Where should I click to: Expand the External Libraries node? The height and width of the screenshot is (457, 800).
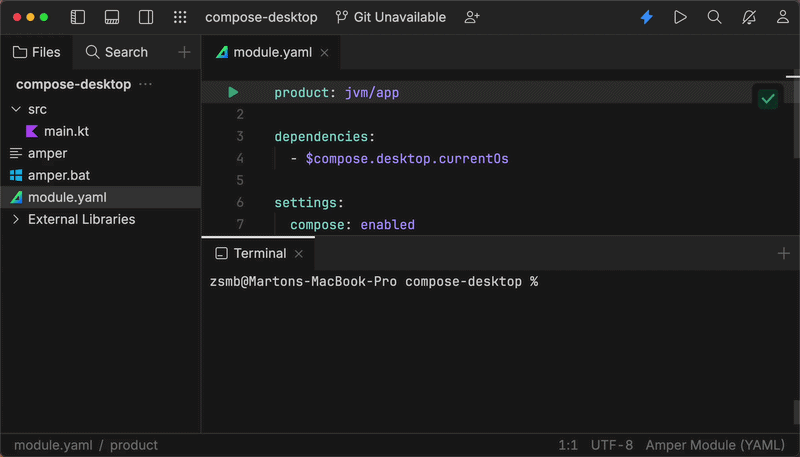pos(16,219)
